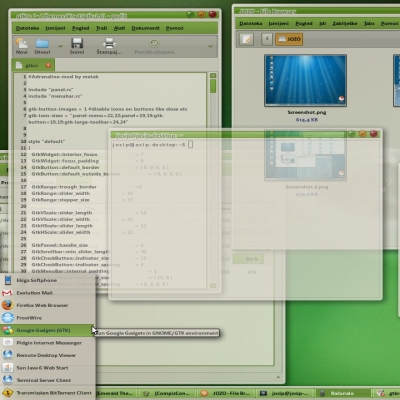The width and height of the screenshot is (400, 400).
Task: Open the Dokumenti menu in gedit
Action: (145, 28)
